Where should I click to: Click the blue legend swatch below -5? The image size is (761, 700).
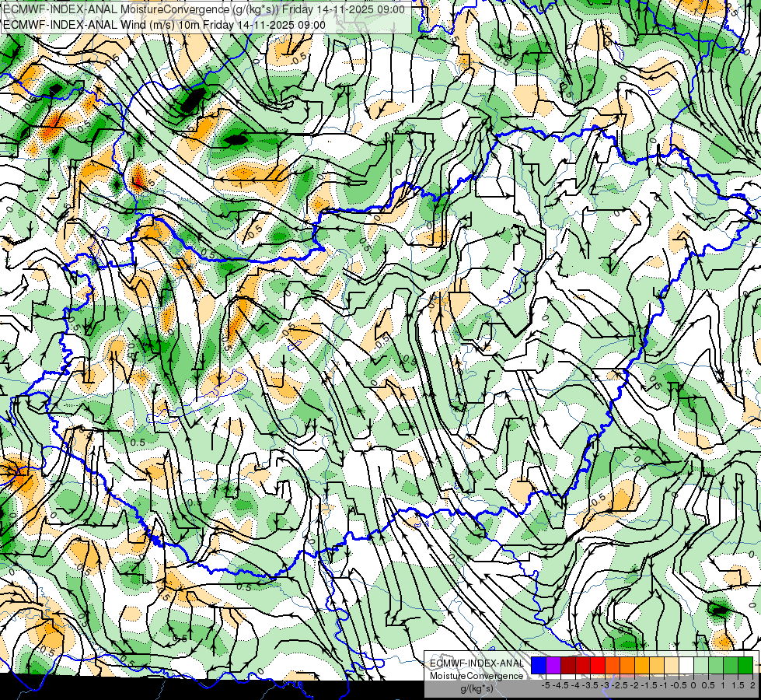click(539, 666)
